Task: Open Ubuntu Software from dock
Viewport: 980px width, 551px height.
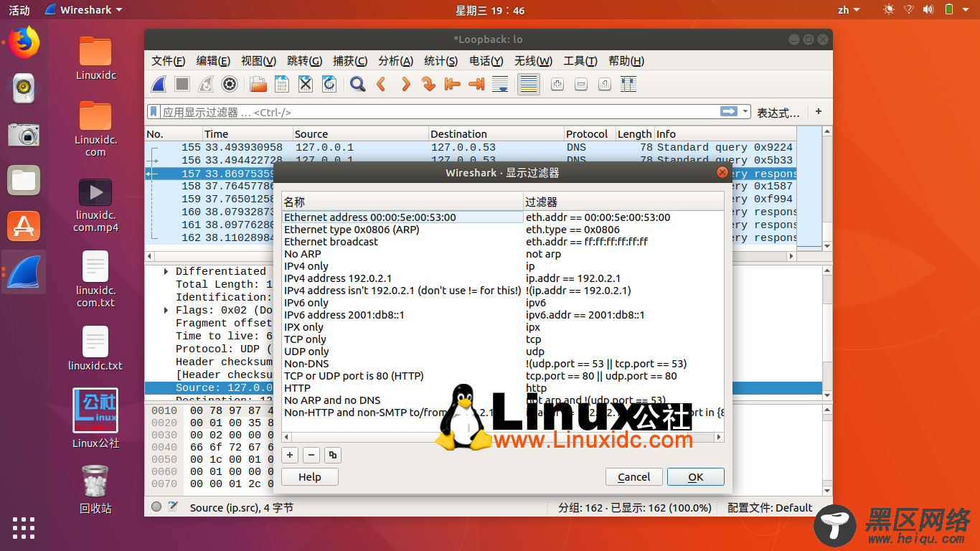Action: click(24, 226)
